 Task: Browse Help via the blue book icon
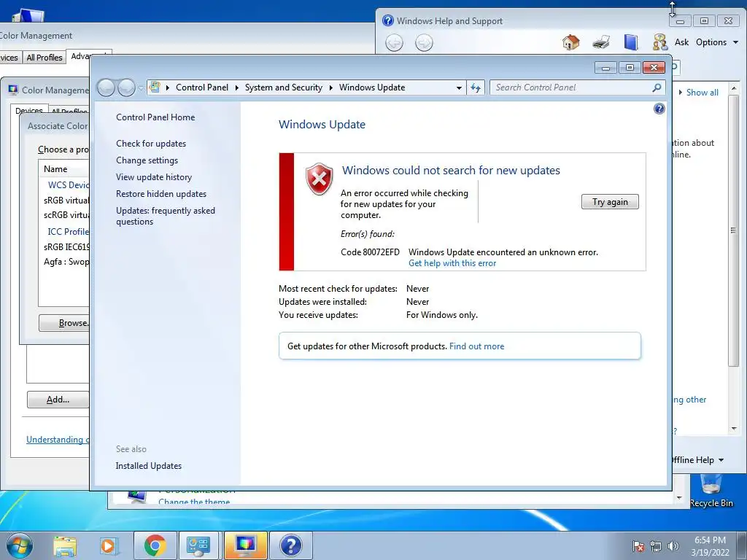click(x=631, y=42)
